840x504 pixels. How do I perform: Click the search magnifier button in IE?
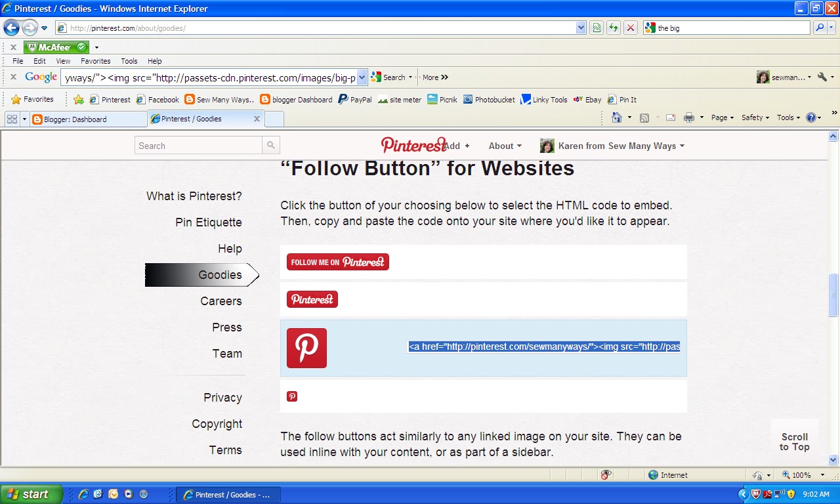820,28
